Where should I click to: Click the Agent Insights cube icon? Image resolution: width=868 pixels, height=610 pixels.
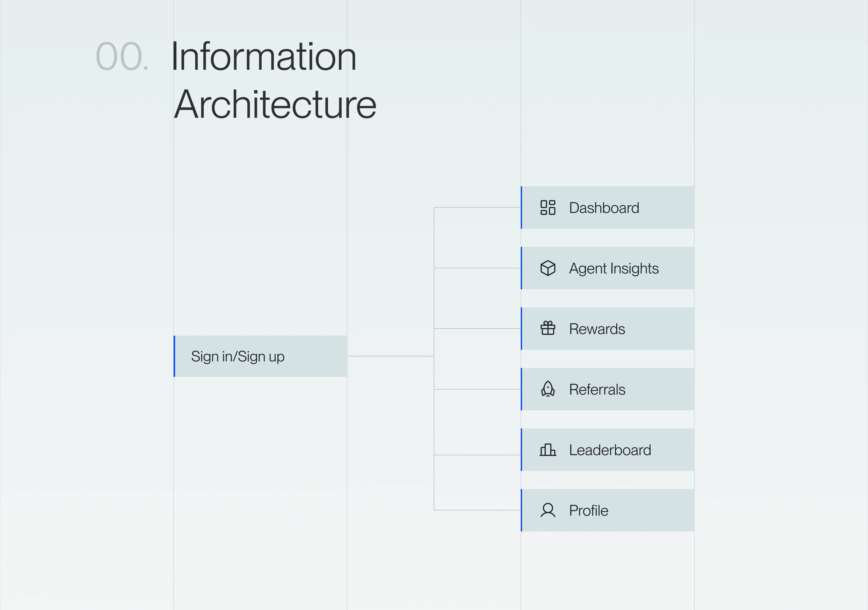[547, 268]
